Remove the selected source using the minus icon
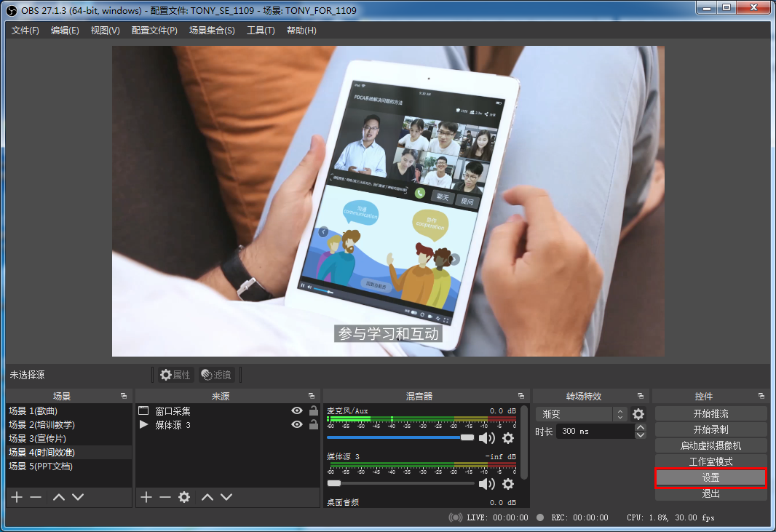Screen dimensions: 776x532 [165, 497]
